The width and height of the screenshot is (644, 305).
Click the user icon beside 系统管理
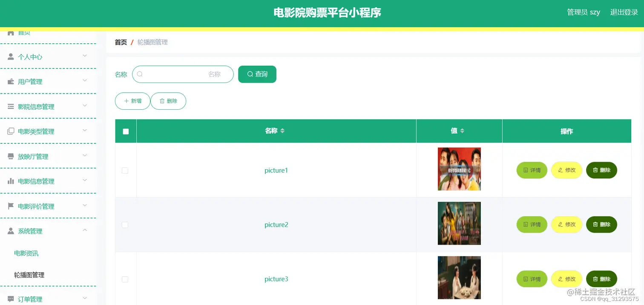(11, 231)
